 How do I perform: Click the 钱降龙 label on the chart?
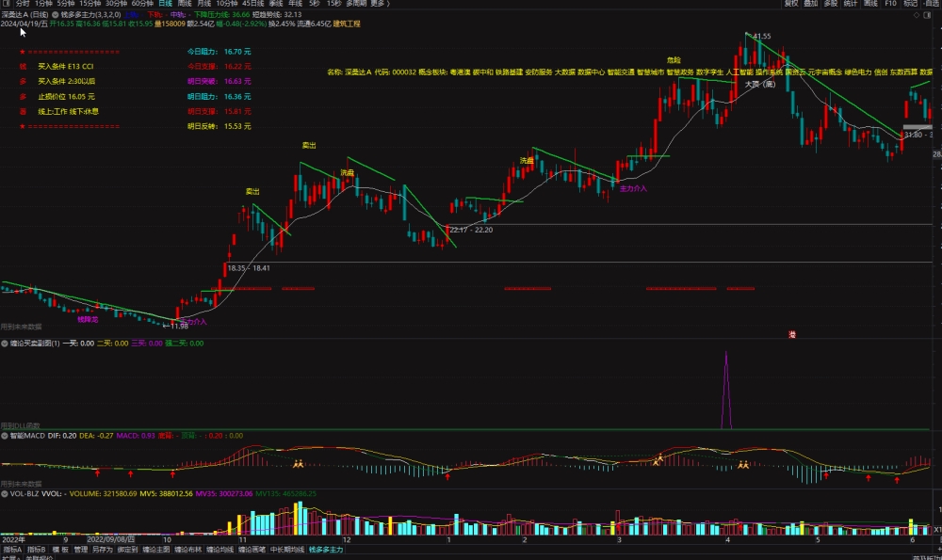(88, 319)
